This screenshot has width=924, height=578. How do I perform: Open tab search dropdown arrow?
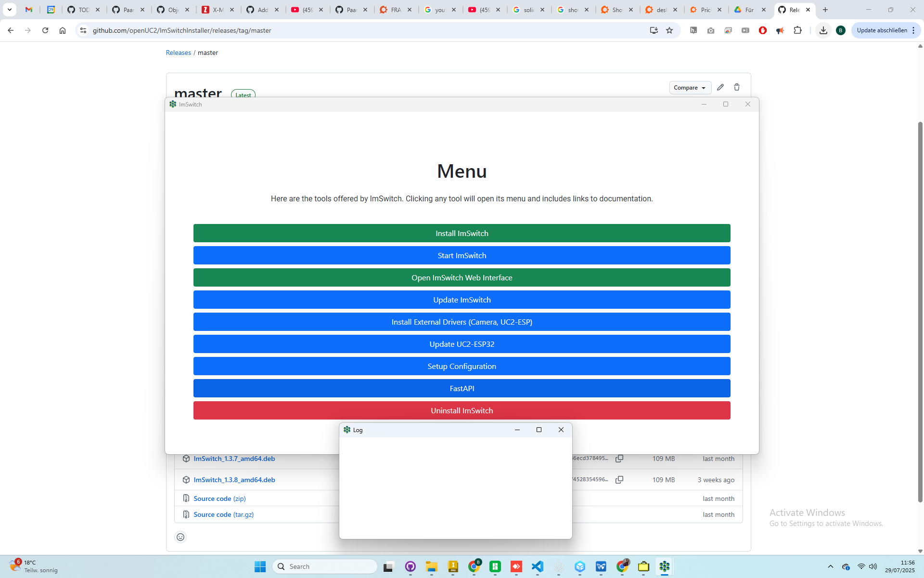tap(9, 10)
